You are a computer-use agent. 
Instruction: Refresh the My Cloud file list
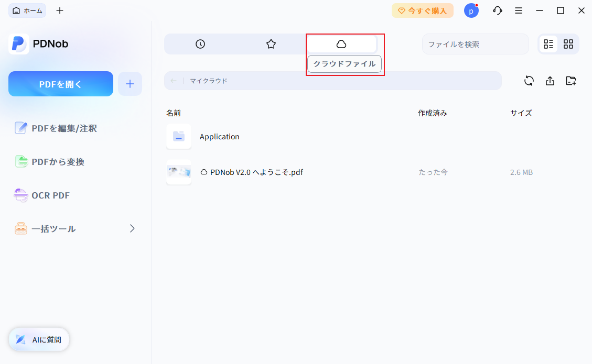coord(529,81)
